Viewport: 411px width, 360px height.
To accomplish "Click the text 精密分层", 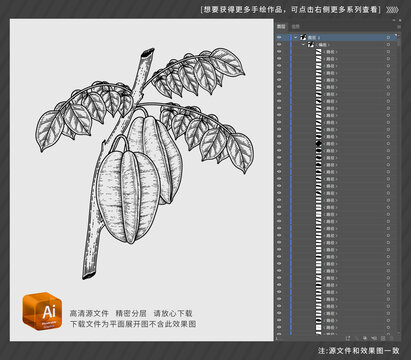I will [131, 313].
